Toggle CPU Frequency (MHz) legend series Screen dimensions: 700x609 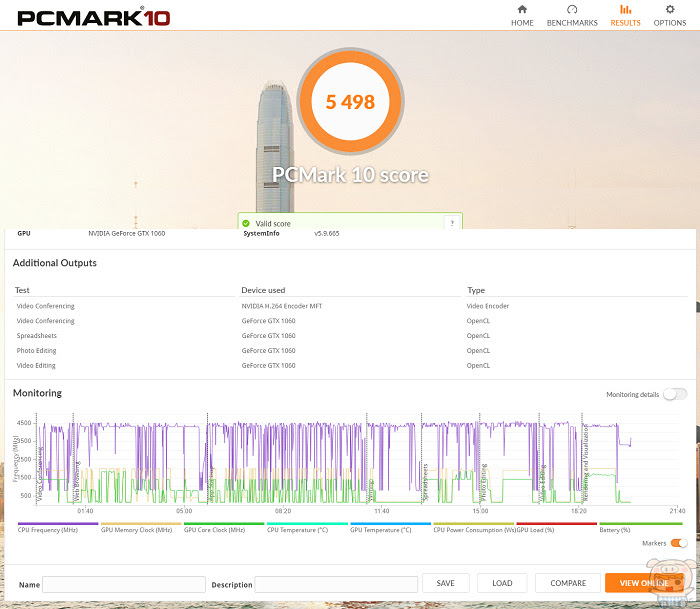58,527
